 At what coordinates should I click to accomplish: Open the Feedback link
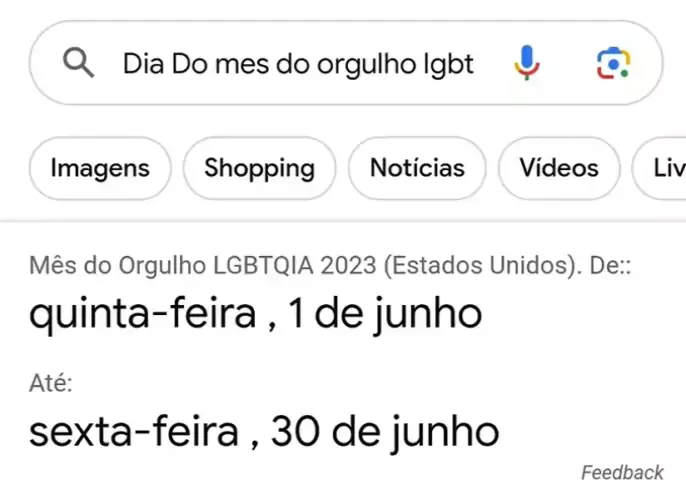tap(622, 472)
